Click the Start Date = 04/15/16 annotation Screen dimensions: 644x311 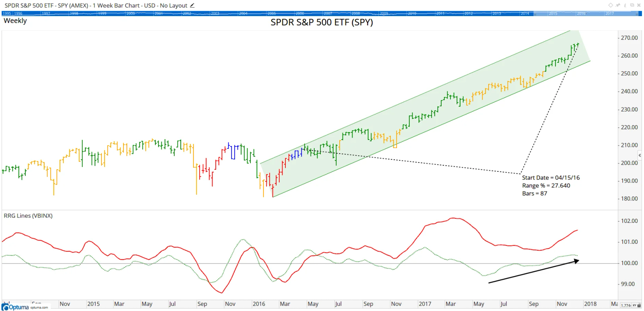pos(551,177)
